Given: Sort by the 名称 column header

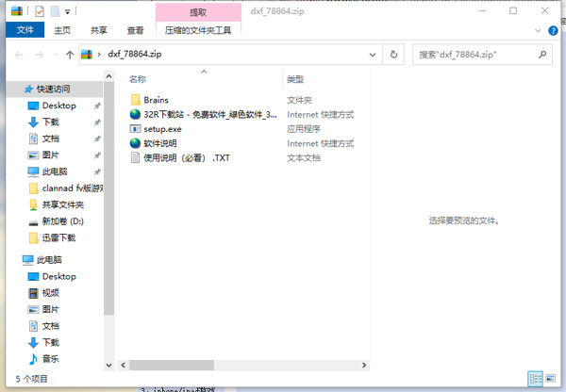Looking at the screenshot, I should 138,79.
